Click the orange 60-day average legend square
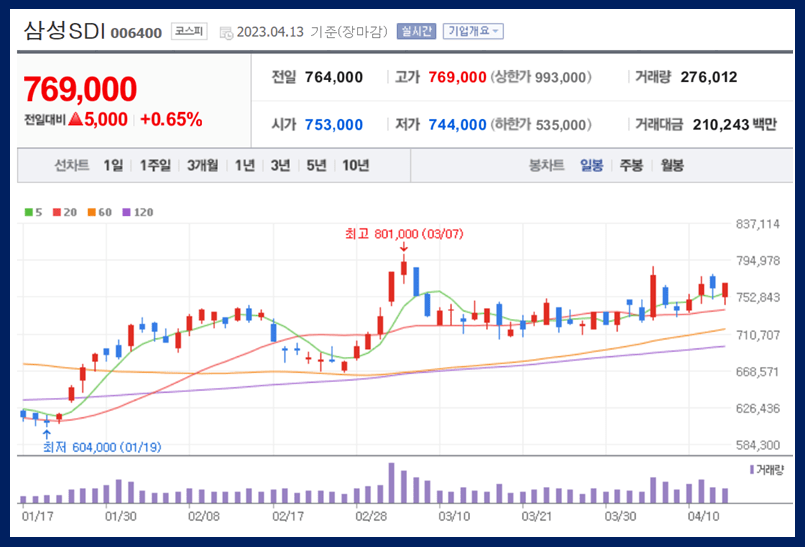The width and height of the screenshot is (805, 547). pos(91,212)
